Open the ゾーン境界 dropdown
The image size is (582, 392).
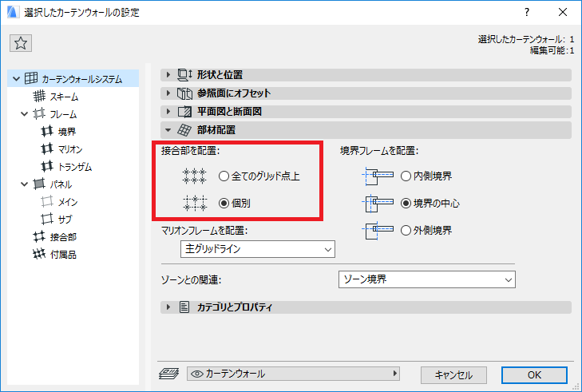tap(427, 279)
